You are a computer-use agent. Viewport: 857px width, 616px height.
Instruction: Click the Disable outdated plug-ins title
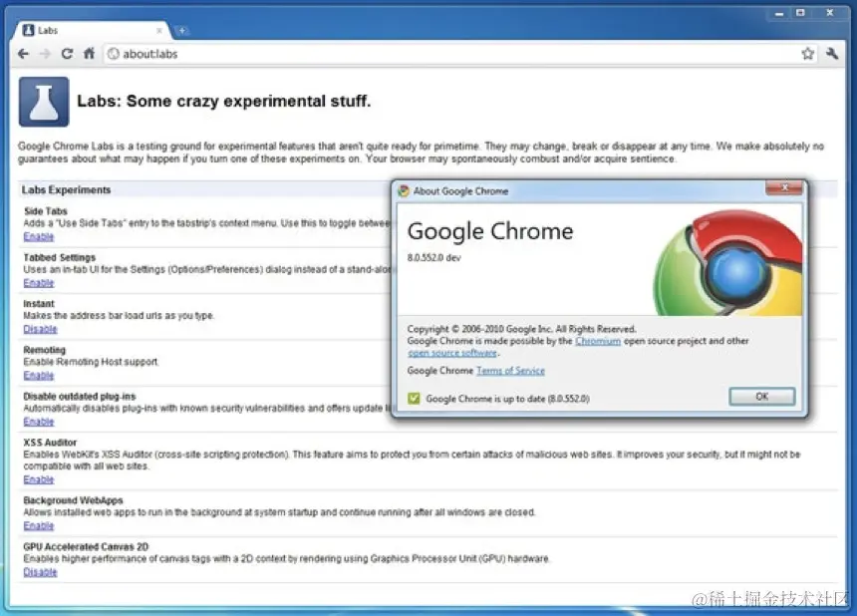click(x=80, y=397)
